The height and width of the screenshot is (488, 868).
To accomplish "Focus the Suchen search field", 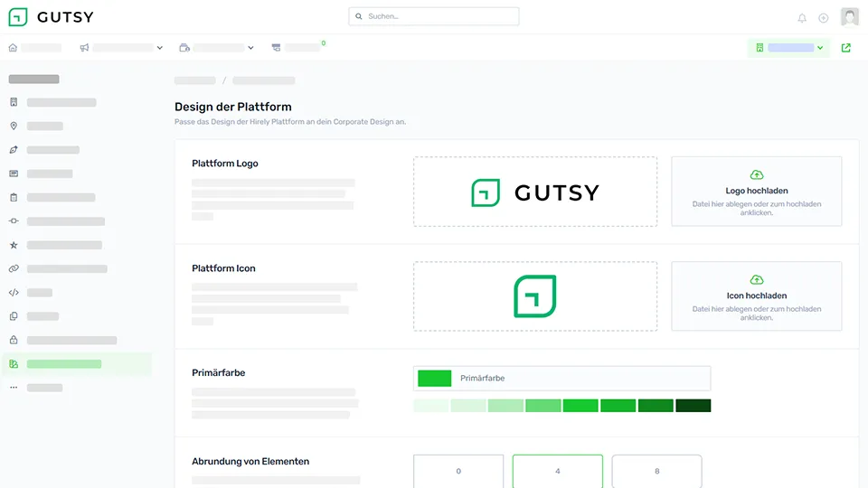I will (x=433, y=16).
